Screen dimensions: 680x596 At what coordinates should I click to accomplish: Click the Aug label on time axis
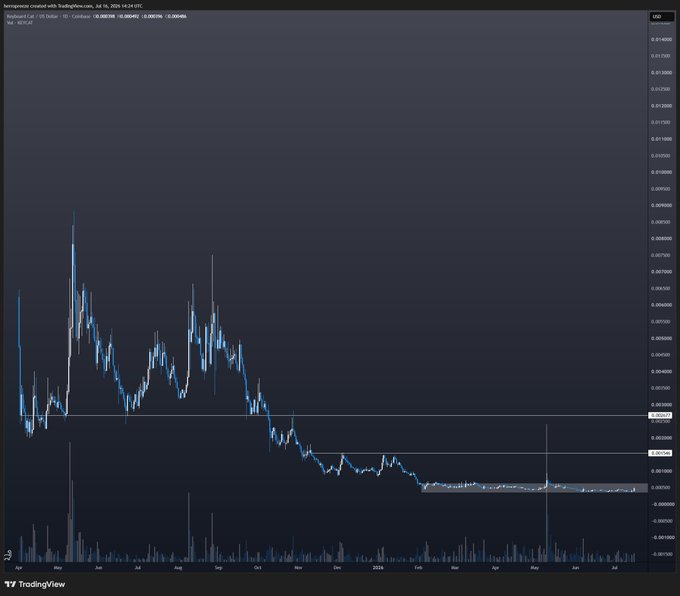click(178, 567)
